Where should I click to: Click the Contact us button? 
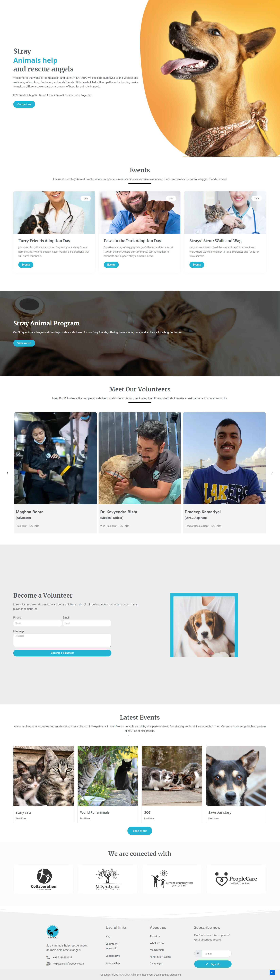(24, 104)
